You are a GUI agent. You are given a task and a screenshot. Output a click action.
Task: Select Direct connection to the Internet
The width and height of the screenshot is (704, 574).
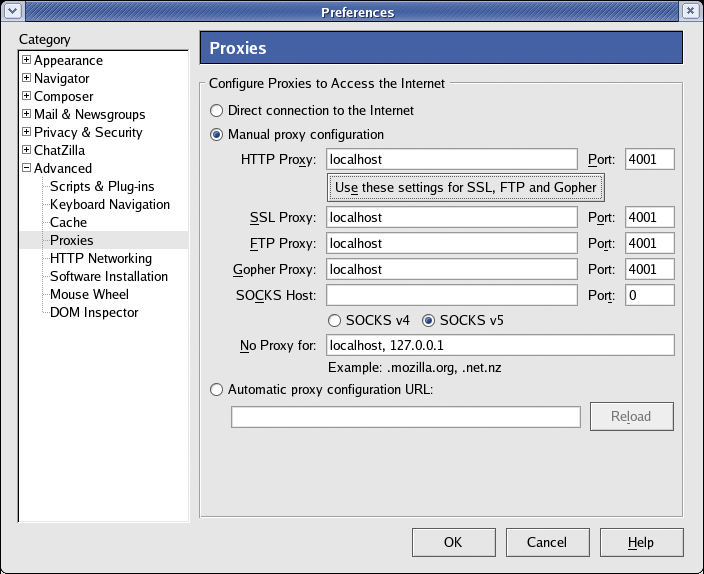click(216, 110)
